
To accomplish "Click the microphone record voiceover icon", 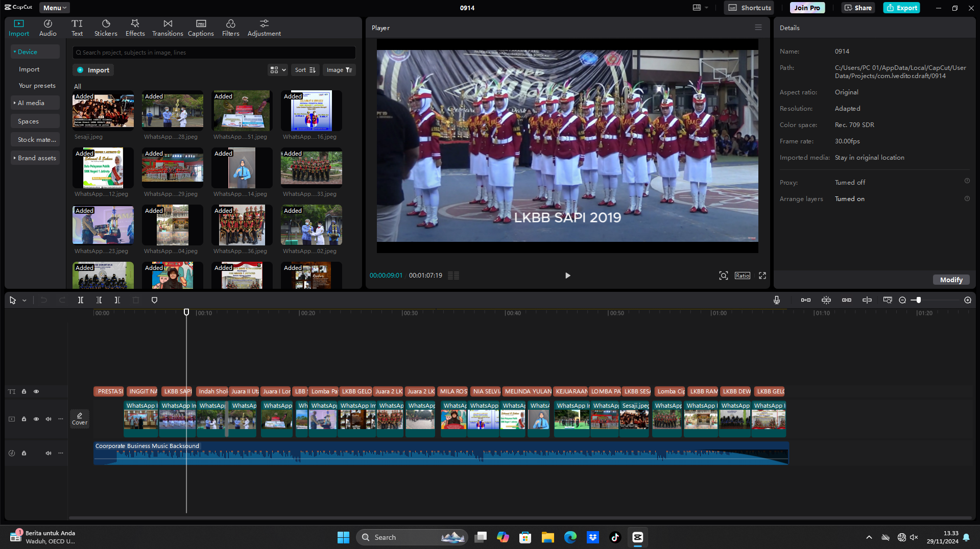I will (x=776, y=301).
